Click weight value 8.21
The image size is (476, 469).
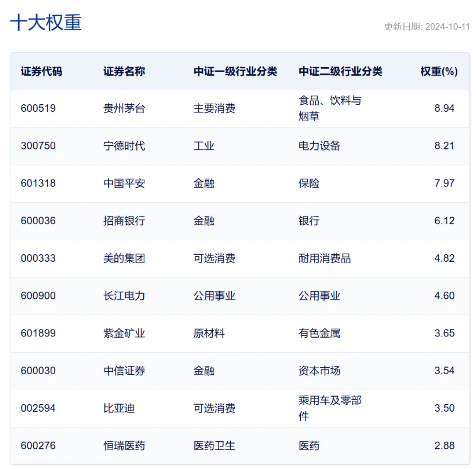coord(444,146)
